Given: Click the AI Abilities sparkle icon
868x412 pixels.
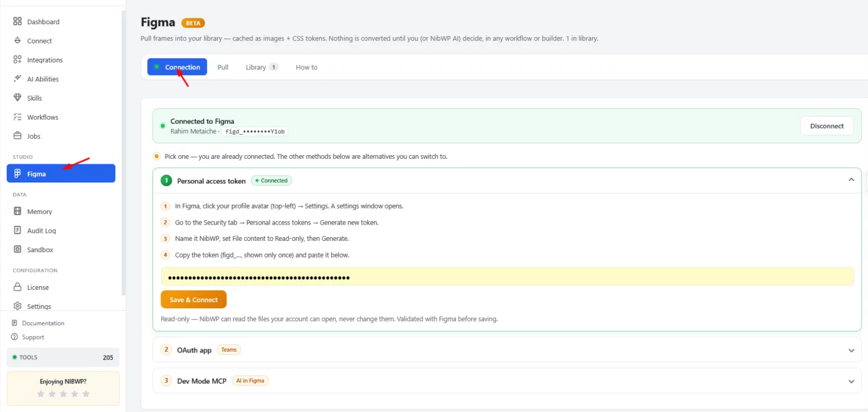Looking at the screenshot, I should click(17, 79).
